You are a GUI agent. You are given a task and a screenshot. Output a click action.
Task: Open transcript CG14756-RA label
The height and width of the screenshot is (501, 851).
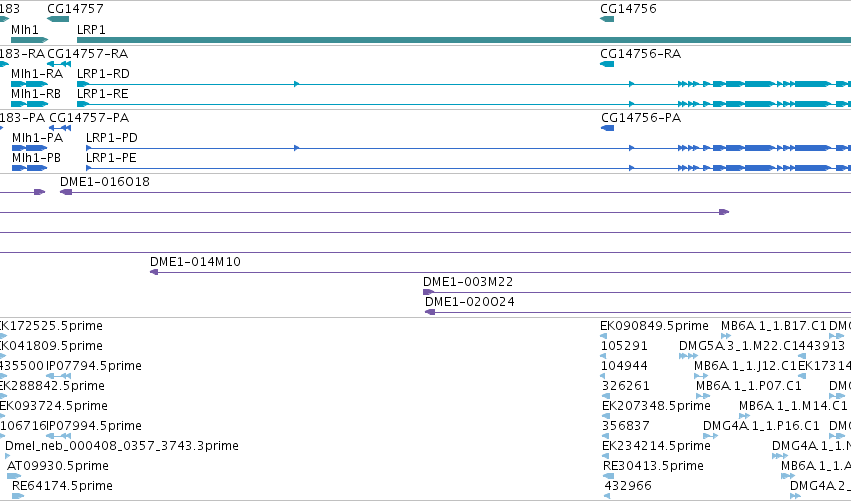click(640, 54)
